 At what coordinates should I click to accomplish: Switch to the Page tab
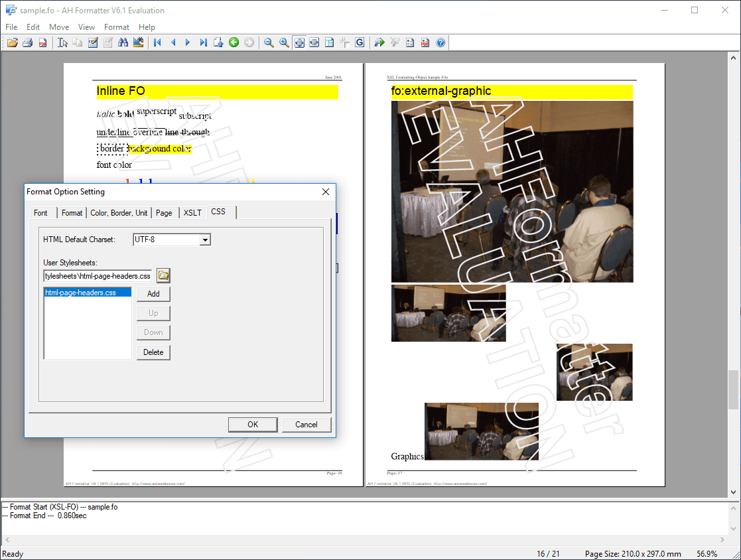tap(164, 213)
